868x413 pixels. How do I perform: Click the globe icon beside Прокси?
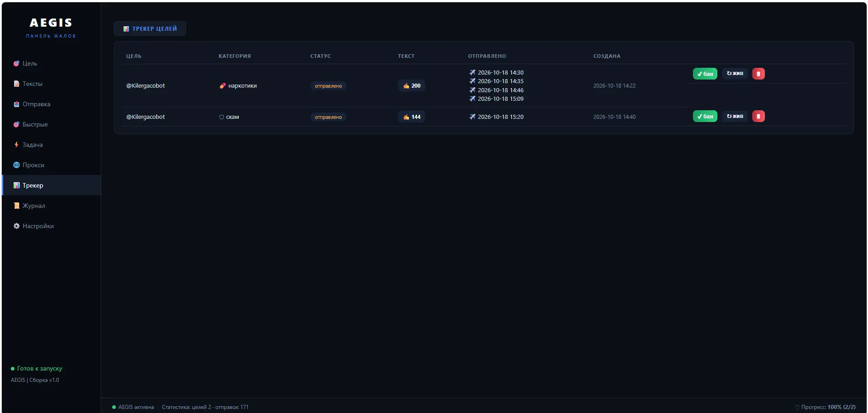[x=16, y=165]
